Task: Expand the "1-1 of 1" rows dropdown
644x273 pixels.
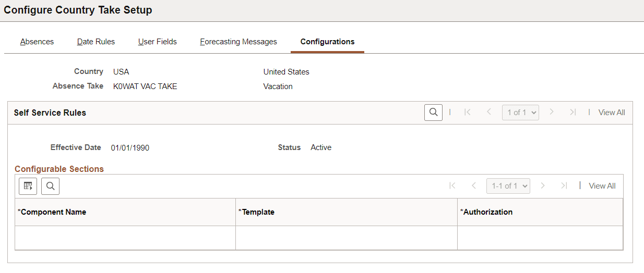Action: [x=508, y=186]
